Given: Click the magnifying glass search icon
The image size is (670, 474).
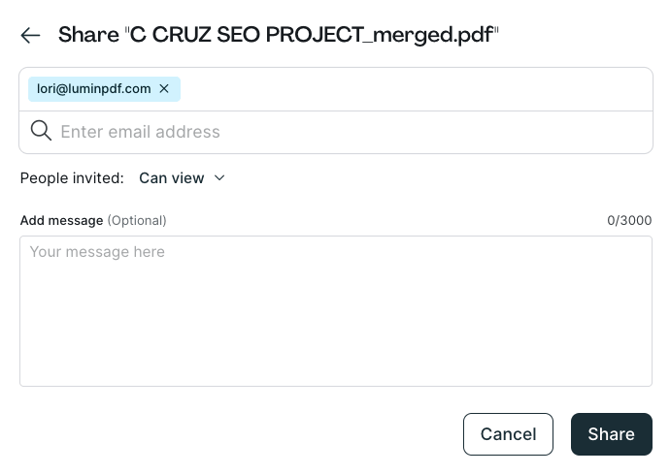Looking at the screenshot, I should 41,131.
